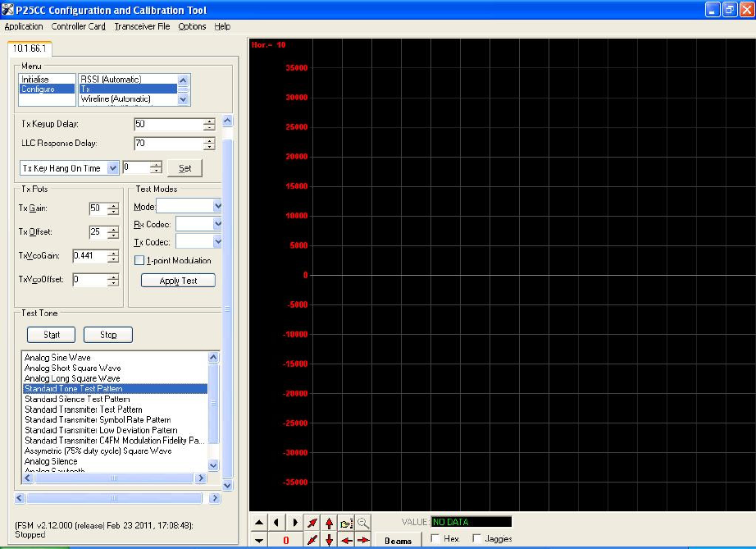Click the pointing hand icon in scope toolbar

point(346,522)
